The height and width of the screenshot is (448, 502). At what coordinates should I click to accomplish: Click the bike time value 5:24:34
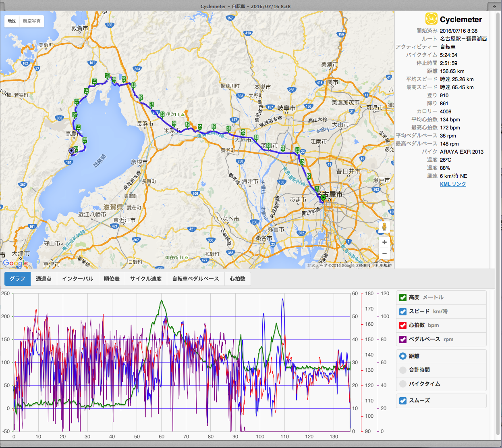[448, 55]
